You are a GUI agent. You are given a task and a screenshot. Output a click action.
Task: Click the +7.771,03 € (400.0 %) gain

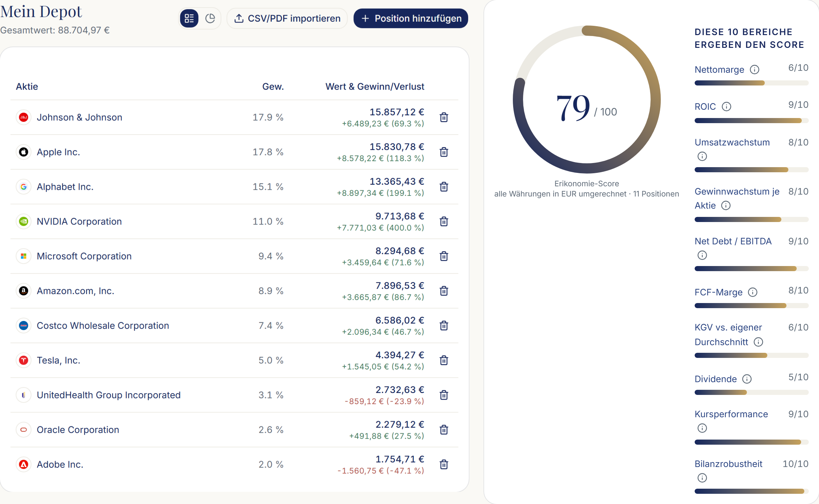(380, 228)
